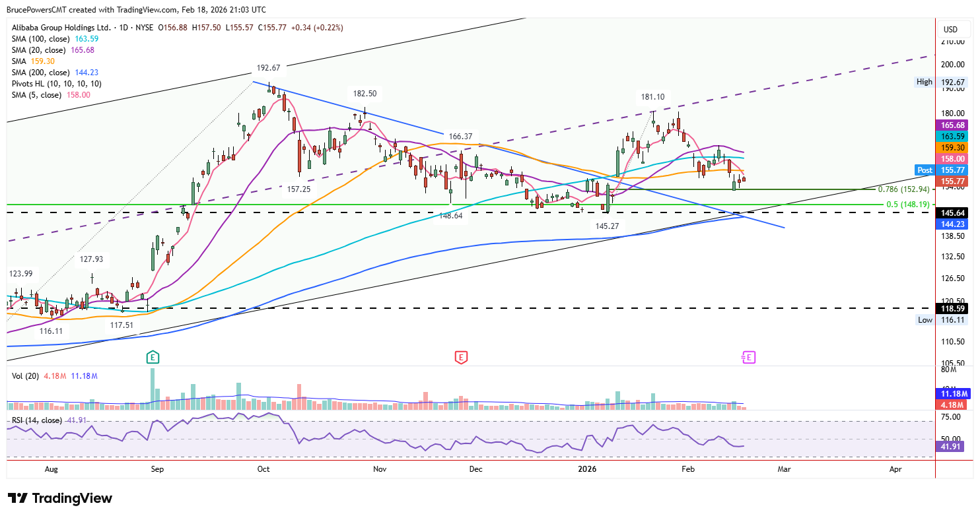Select the pink upcoming earnings E marker

click(x=748, y=358)
